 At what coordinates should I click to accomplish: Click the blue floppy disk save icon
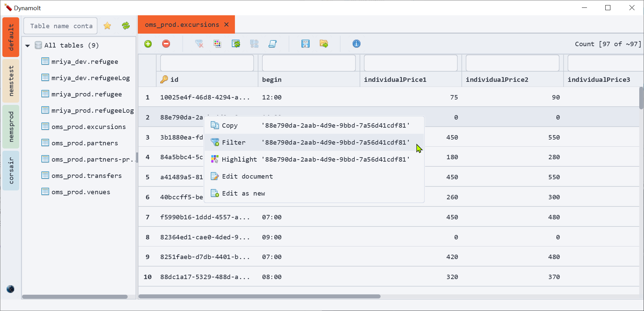click(x=306, y=44)
